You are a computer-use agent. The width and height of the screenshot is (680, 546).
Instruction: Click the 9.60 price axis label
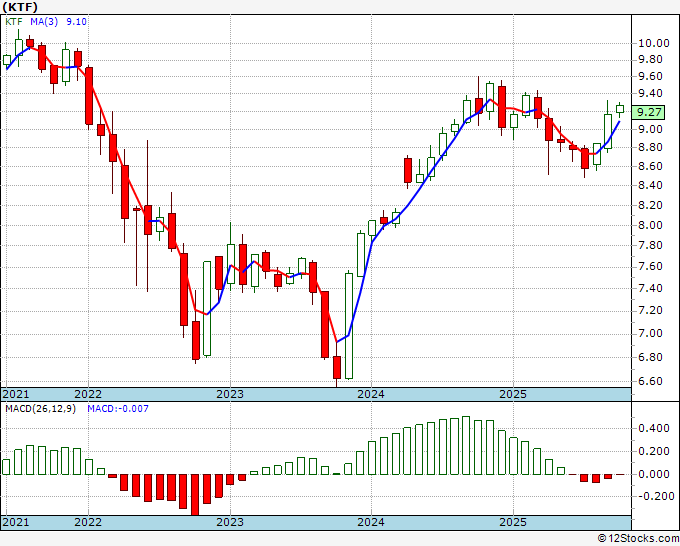650,76
